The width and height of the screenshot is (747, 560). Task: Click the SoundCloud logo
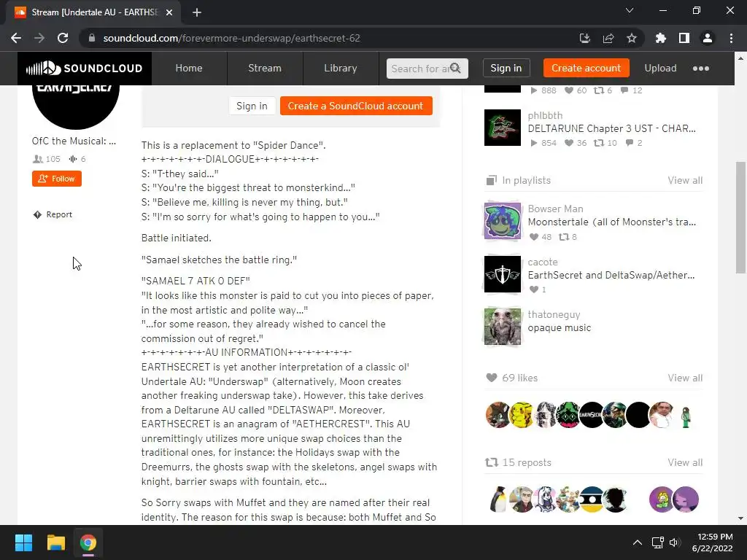coord(85,68)
